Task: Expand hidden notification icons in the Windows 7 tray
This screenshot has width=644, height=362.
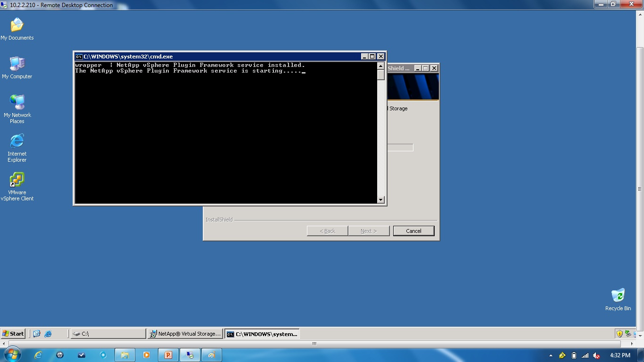Action: 550,355
